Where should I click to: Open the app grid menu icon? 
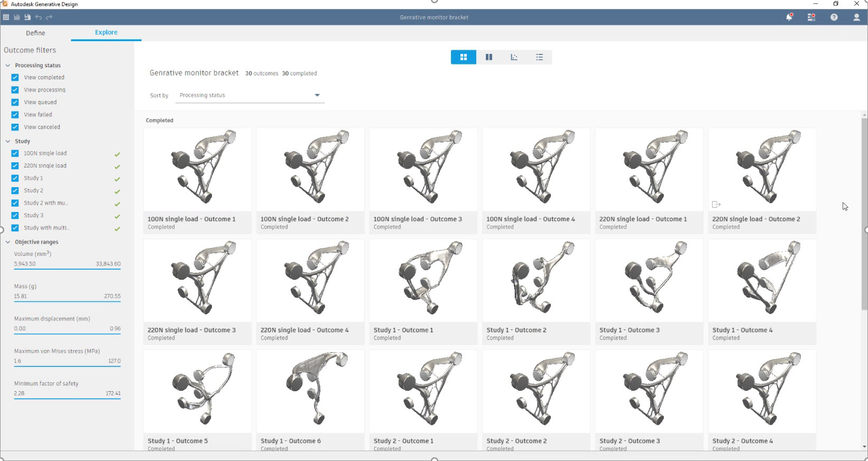click(x=6, y=17)
